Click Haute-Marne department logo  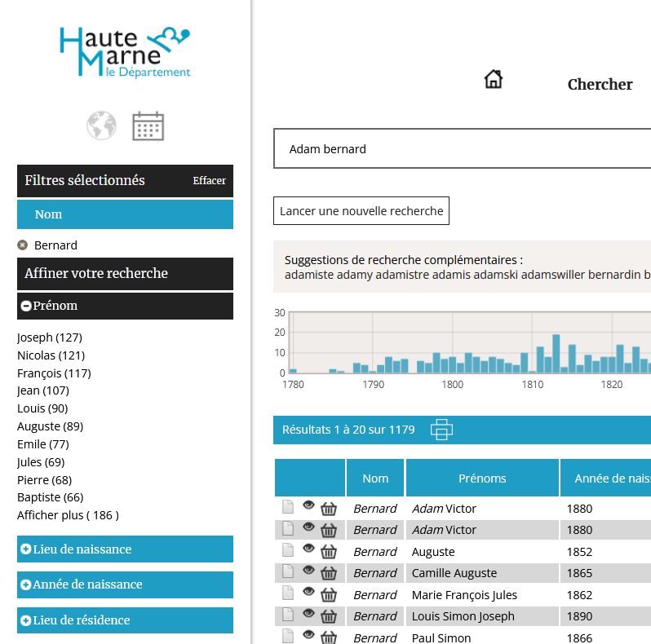(x=125, y=51)
